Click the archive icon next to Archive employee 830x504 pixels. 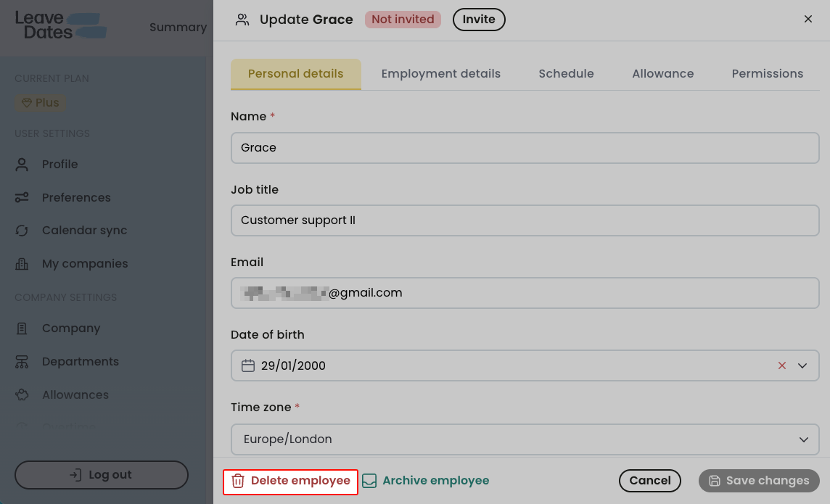point(370,480)
